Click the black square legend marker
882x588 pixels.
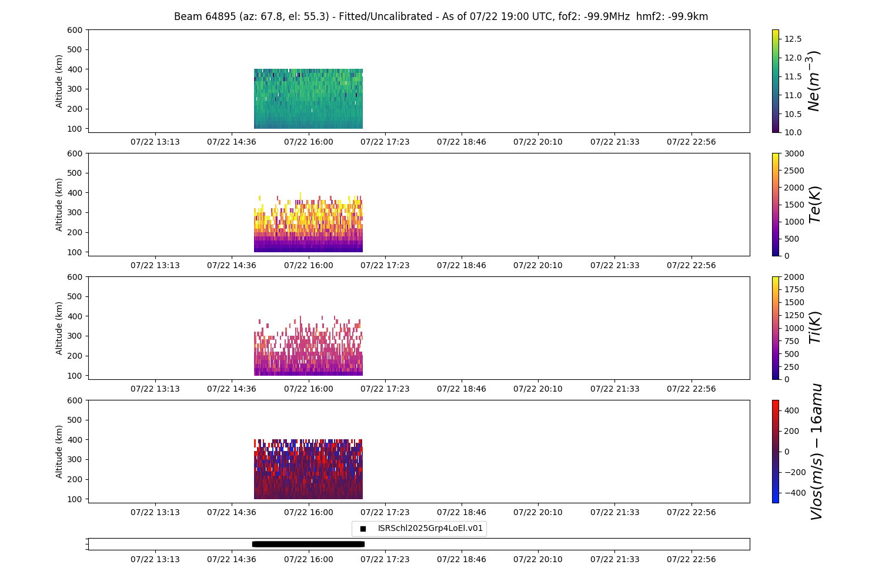click(363, 529)
